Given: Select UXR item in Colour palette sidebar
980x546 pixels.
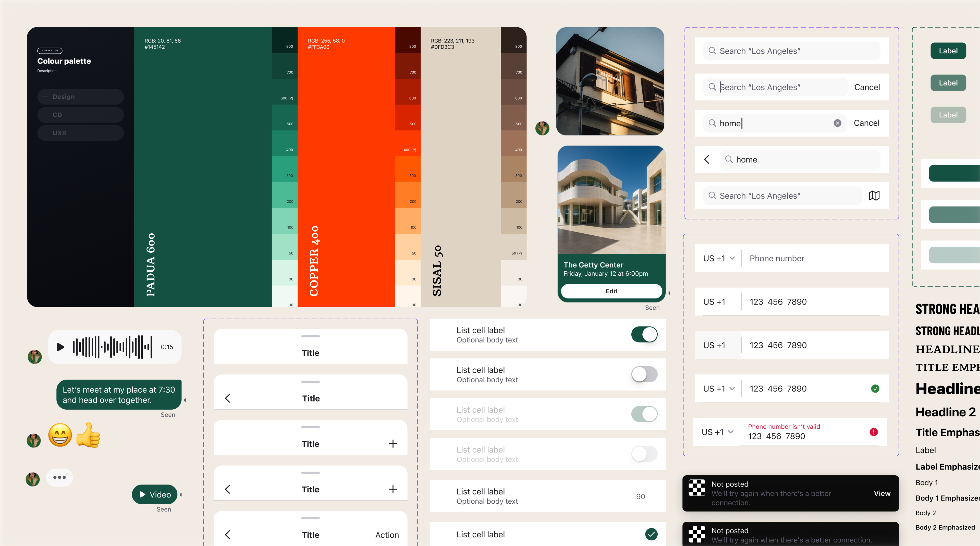Looking at the screenshot, I should [x=80, y=133].
